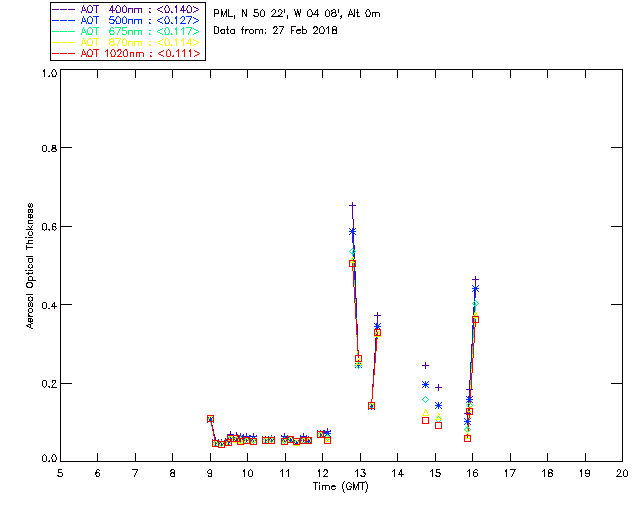Click the x-axis tick label '10'
Viewport: 640px width, 512px height.
[247, 473]
